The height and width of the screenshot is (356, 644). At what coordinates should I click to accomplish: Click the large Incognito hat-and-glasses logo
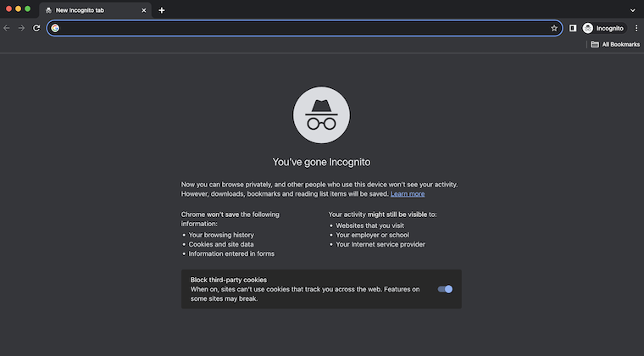tap(321, 115)
